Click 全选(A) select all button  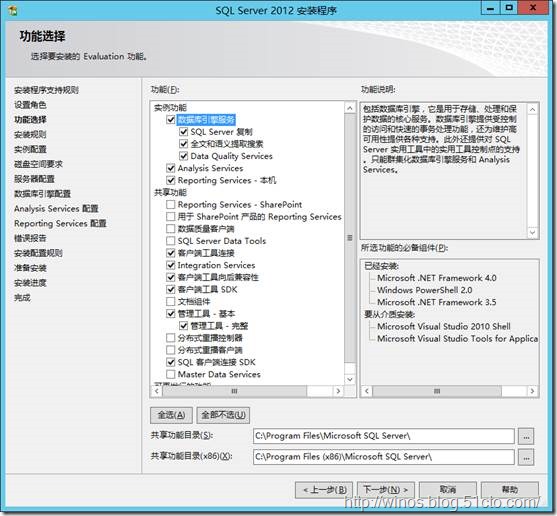point(171,415)
